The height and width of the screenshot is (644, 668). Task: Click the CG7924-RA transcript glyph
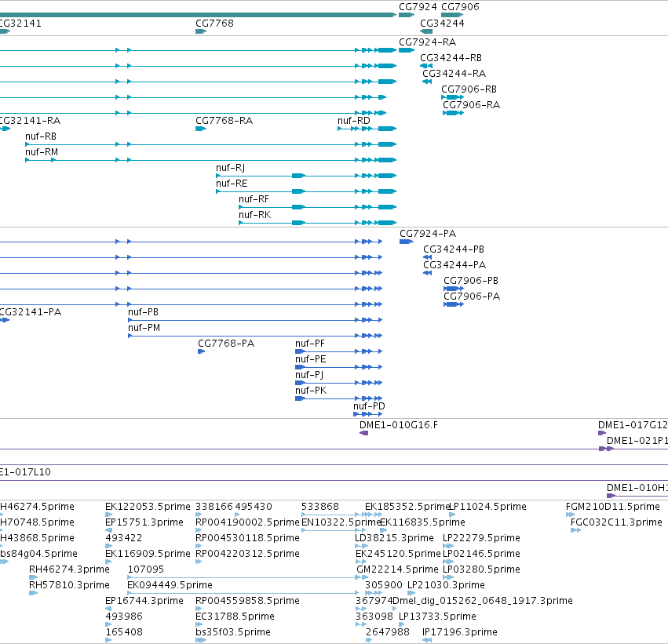click(407, 50)
